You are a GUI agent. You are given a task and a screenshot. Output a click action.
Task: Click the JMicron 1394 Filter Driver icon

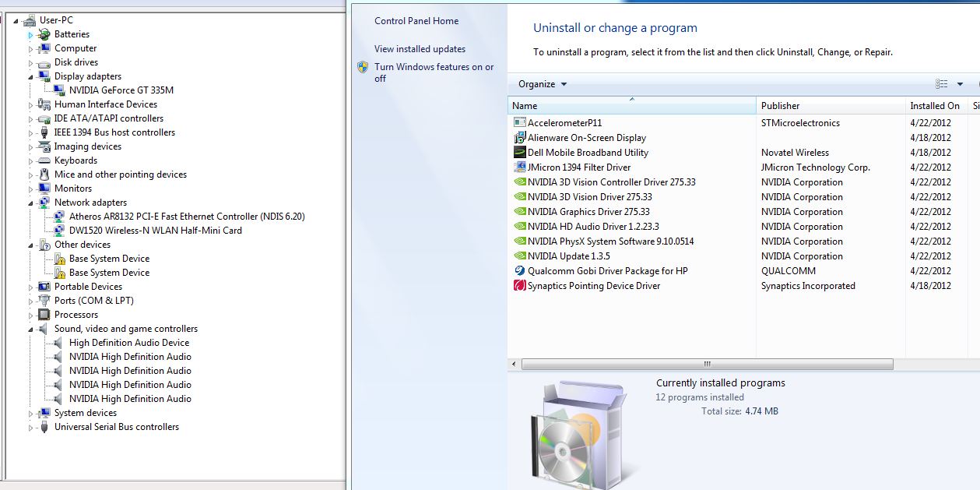pyautogui.click(x=520, y=167)
